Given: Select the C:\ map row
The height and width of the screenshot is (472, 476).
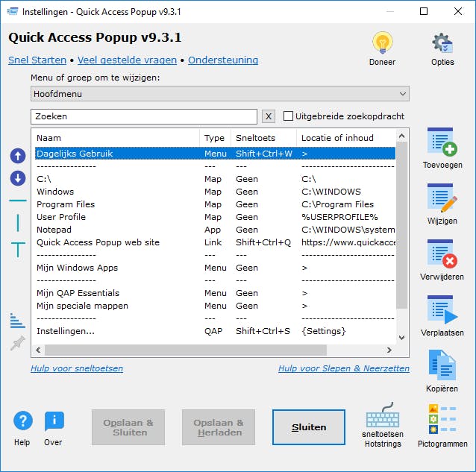Looking at the screenshot, I should pyautogui.click(x=215, y=179).
